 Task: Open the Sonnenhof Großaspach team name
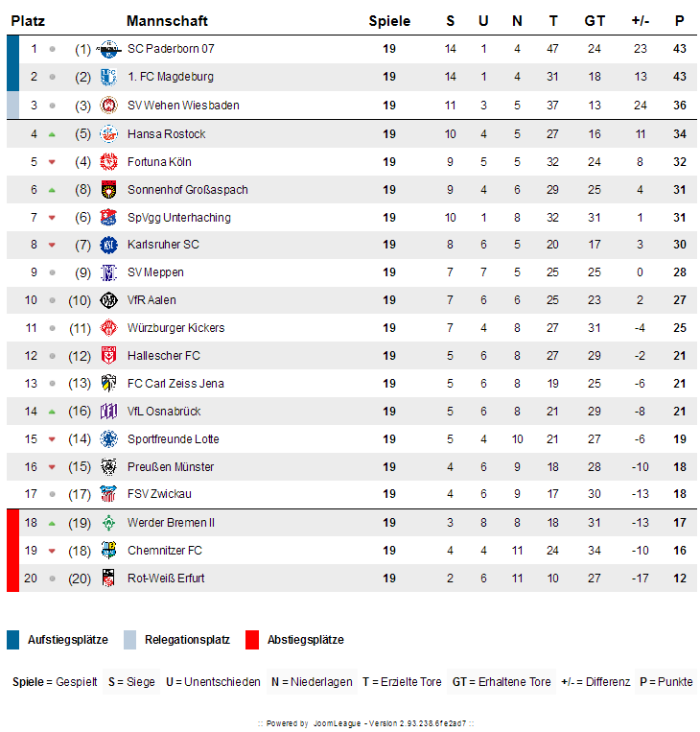click(188, 190)
